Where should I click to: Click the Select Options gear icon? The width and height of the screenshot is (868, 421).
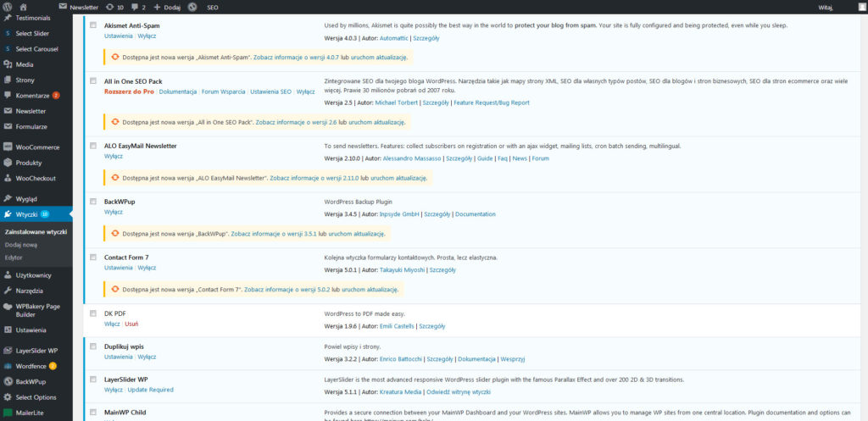tap(7, 397)
